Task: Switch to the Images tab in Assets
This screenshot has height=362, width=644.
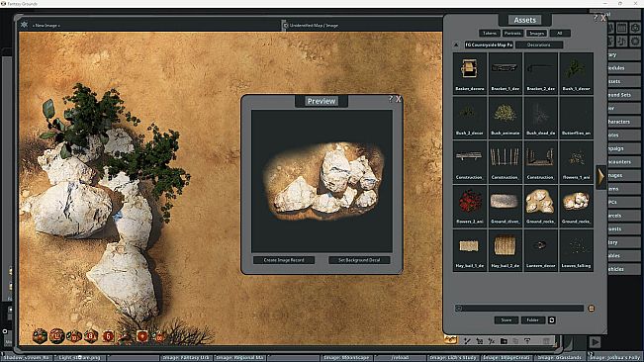Action: 536,34
